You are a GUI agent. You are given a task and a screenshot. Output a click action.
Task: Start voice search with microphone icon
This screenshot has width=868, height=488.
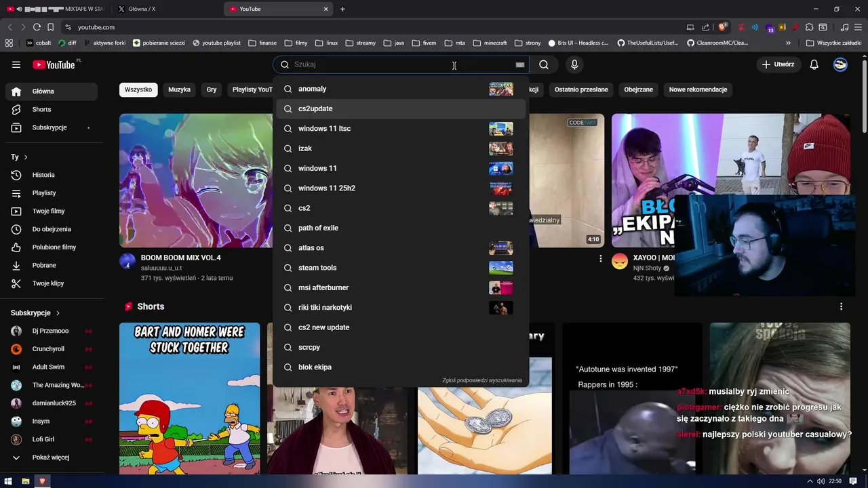tap(574, 64)
